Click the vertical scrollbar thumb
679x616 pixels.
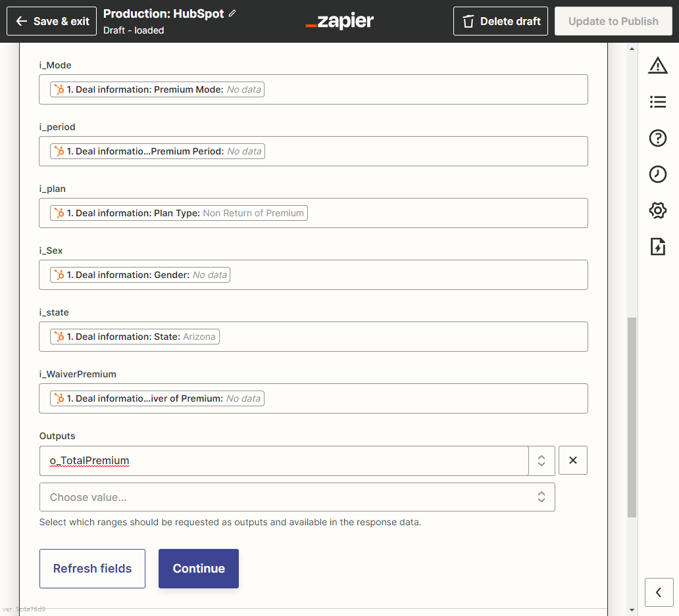pos(632,416)
